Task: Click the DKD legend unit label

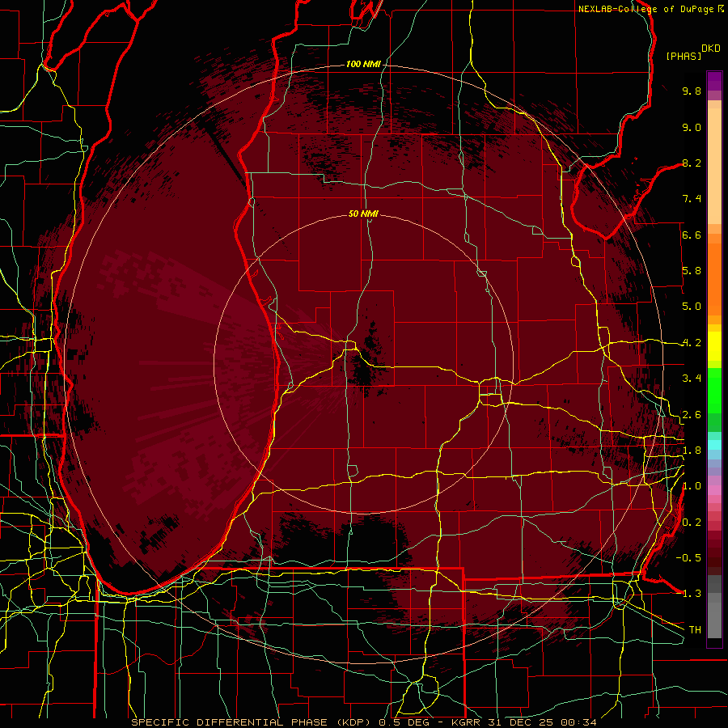Action: point(711,49)
